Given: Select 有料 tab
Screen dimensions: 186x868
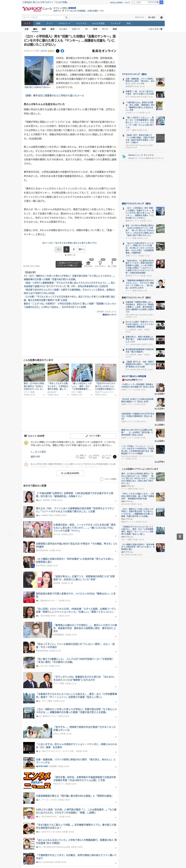Looking at the screenshot, I should (129, 24).
